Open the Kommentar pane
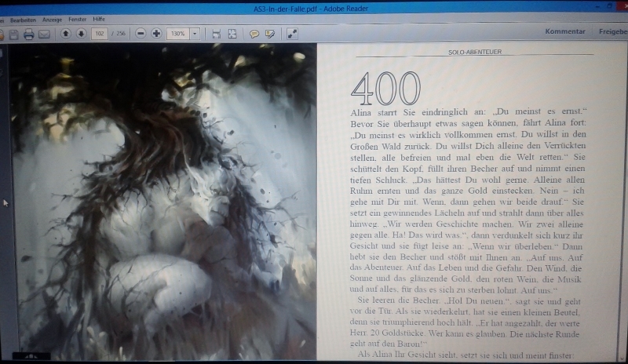 (x=564, y=31)
